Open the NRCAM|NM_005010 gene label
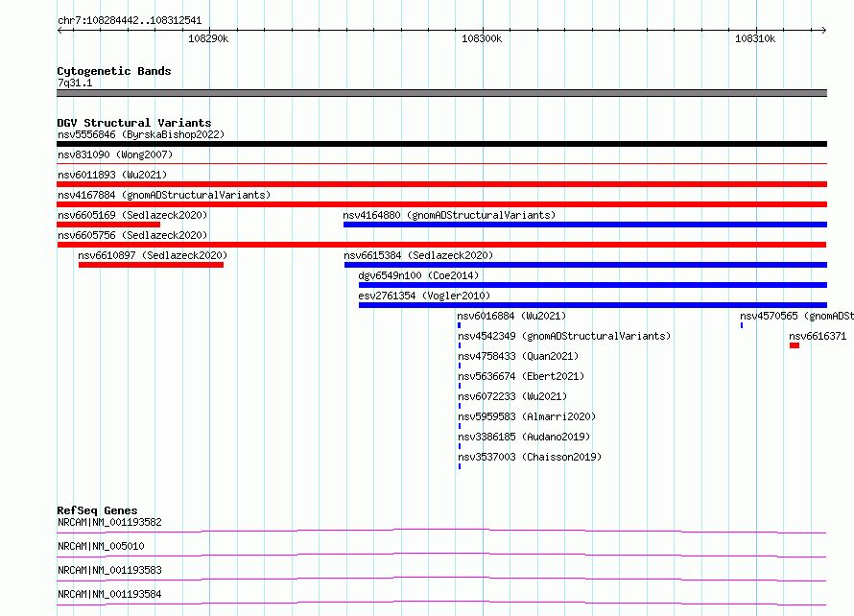 (x=101, y=546)
